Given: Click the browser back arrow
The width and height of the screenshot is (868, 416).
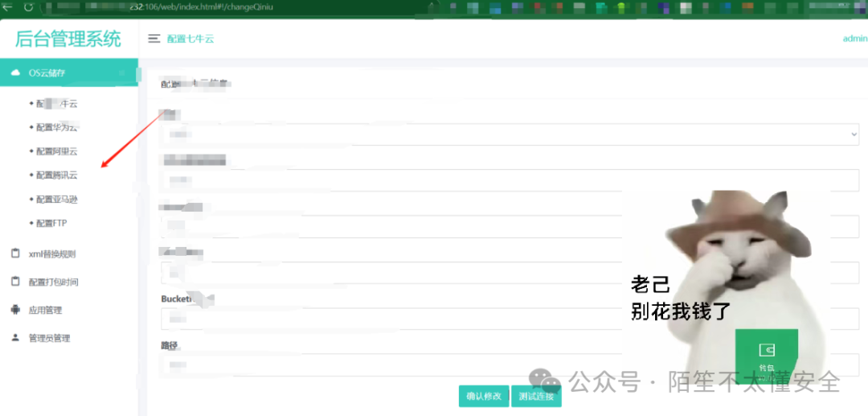Looking at the screenshot, I should [8, 7].
